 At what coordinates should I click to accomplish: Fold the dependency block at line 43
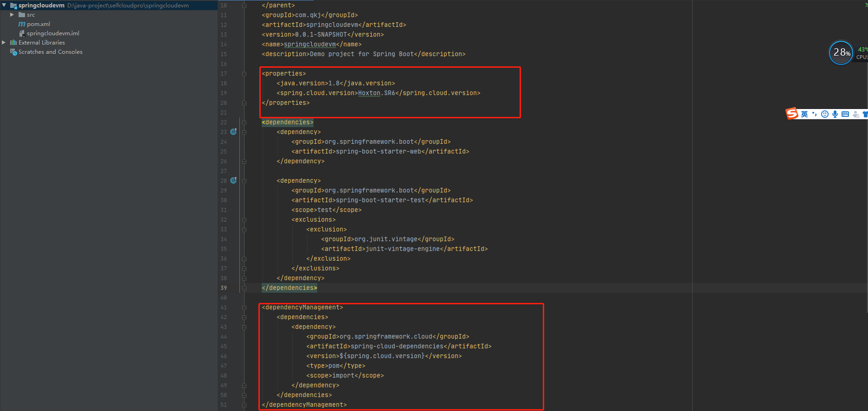click(x=244, y=327)
